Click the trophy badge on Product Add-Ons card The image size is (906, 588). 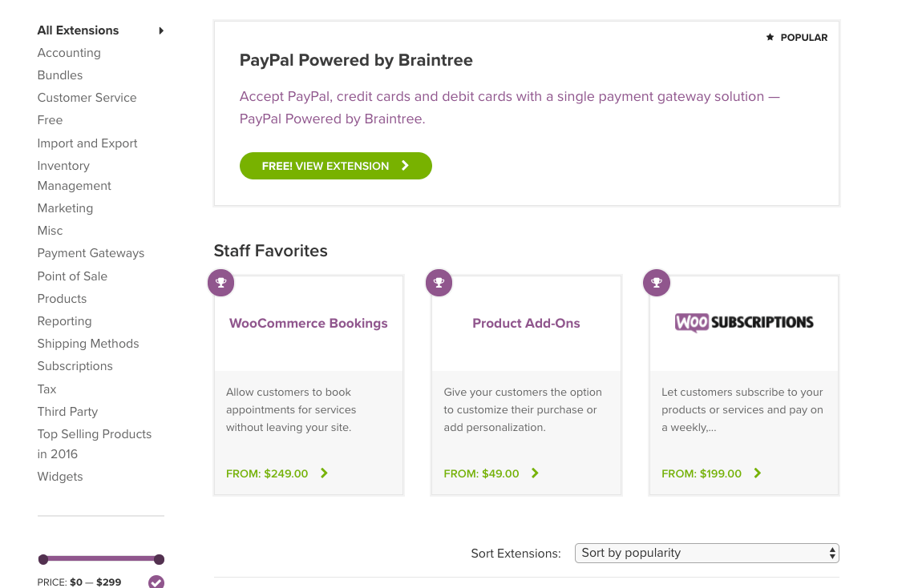(439, 283)
